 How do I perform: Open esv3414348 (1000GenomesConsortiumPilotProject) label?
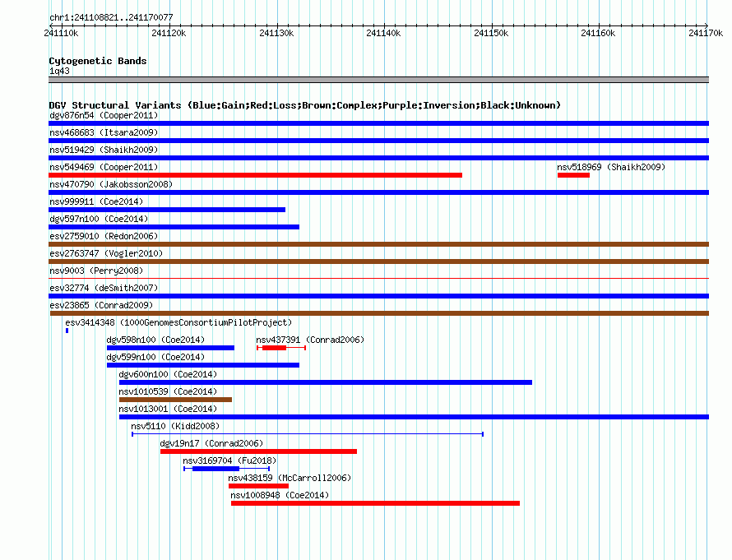178,322
